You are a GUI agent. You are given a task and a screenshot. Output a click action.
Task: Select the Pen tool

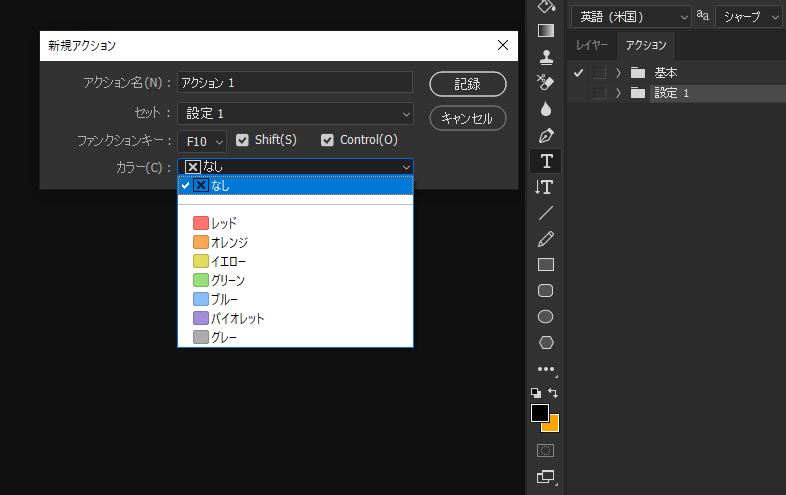[x=546, y=135]
